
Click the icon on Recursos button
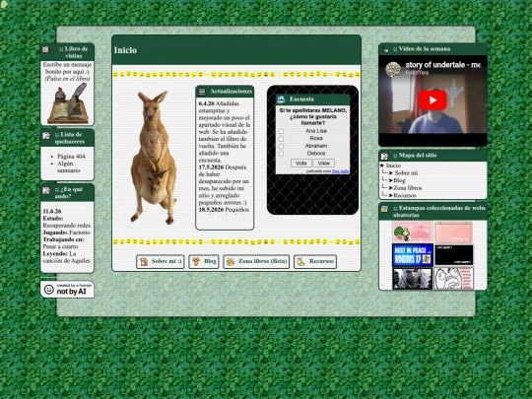(300, 262)
